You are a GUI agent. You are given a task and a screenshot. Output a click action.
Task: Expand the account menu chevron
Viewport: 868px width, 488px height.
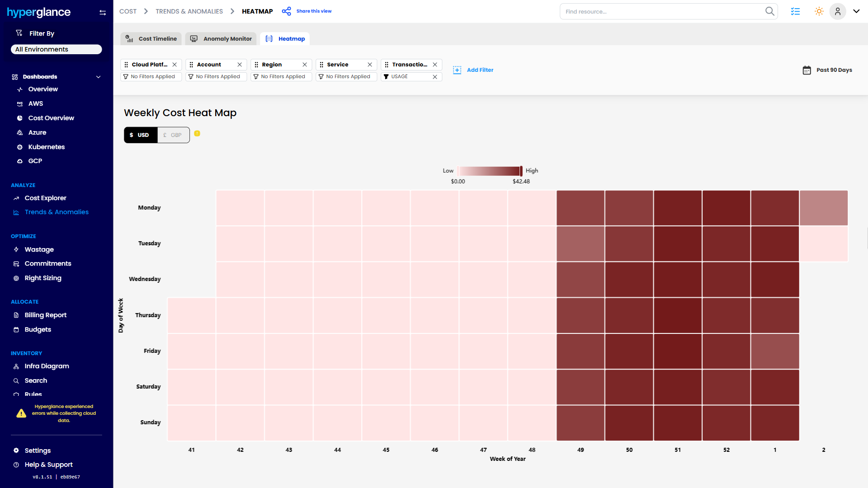pyautogui.click(x=857, y=11)
